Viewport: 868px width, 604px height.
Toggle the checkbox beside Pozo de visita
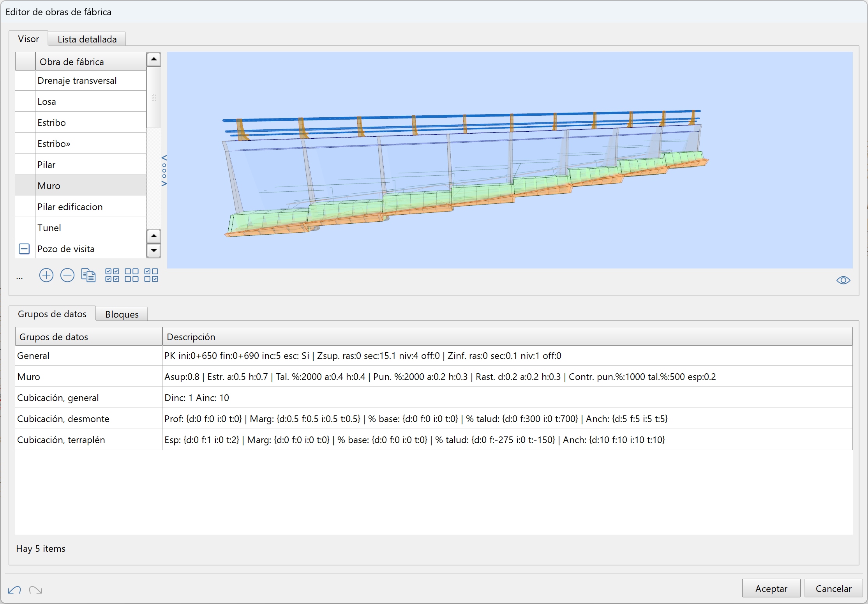25,249
